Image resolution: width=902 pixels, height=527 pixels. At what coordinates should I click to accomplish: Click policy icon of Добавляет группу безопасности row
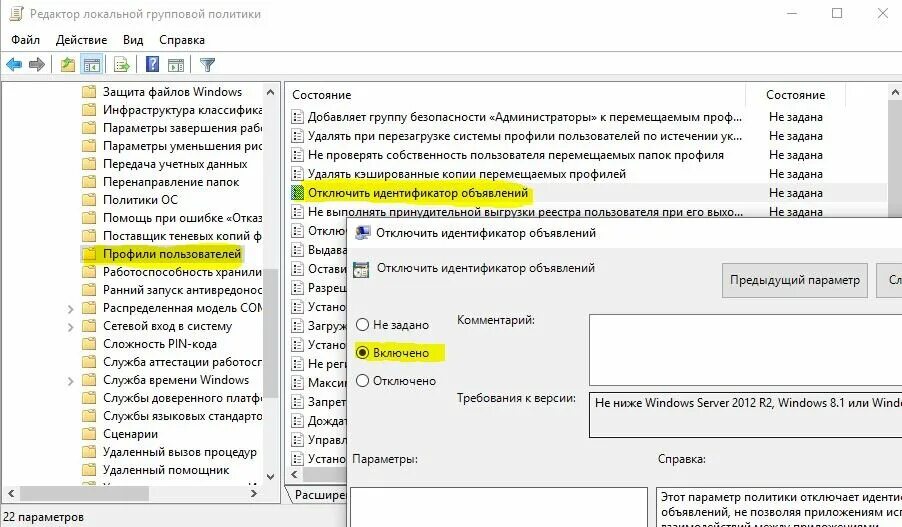coord(297,117)
